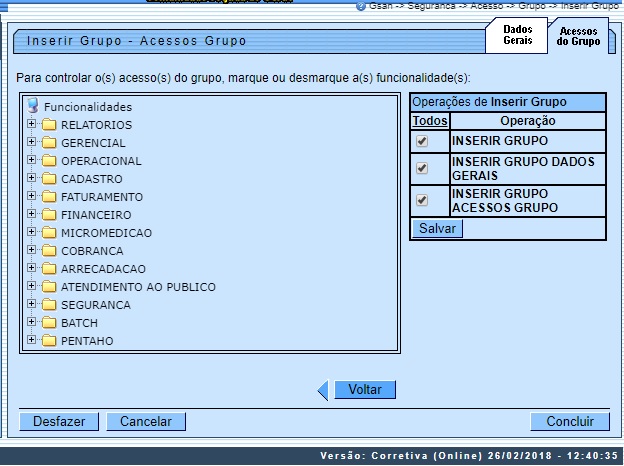Click the 'INSERIR GRUPO DADOS GERAIS' operation text
624x466 pixels.
coord(523,168)
